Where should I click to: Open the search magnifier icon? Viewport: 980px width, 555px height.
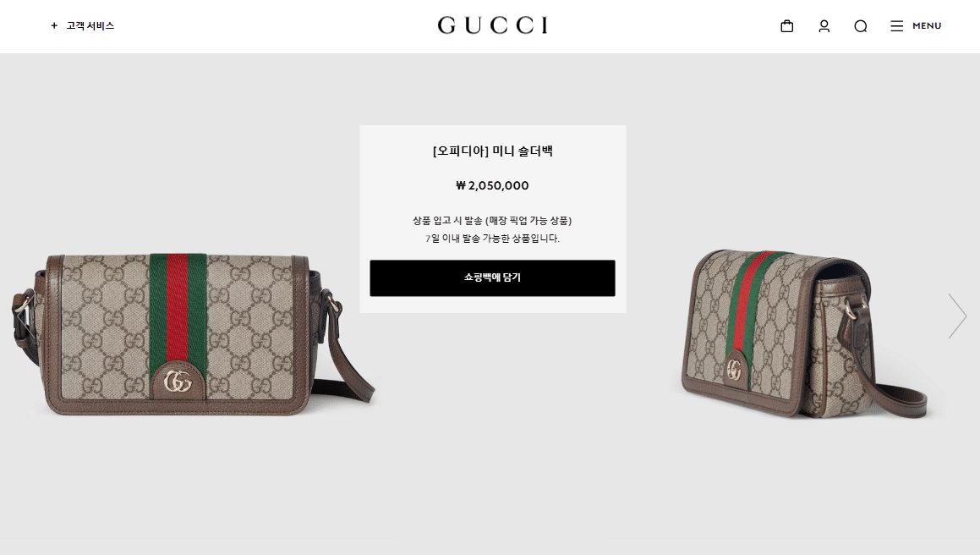click(x=861, y=25)
